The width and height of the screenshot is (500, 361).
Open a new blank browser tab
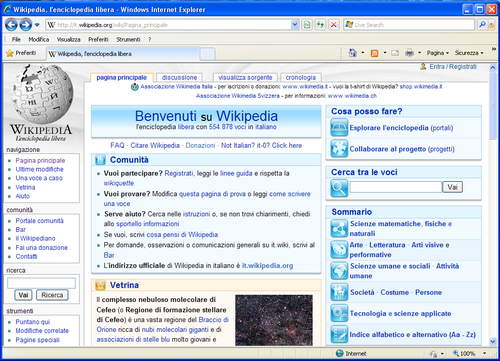[x=207, y=54]
